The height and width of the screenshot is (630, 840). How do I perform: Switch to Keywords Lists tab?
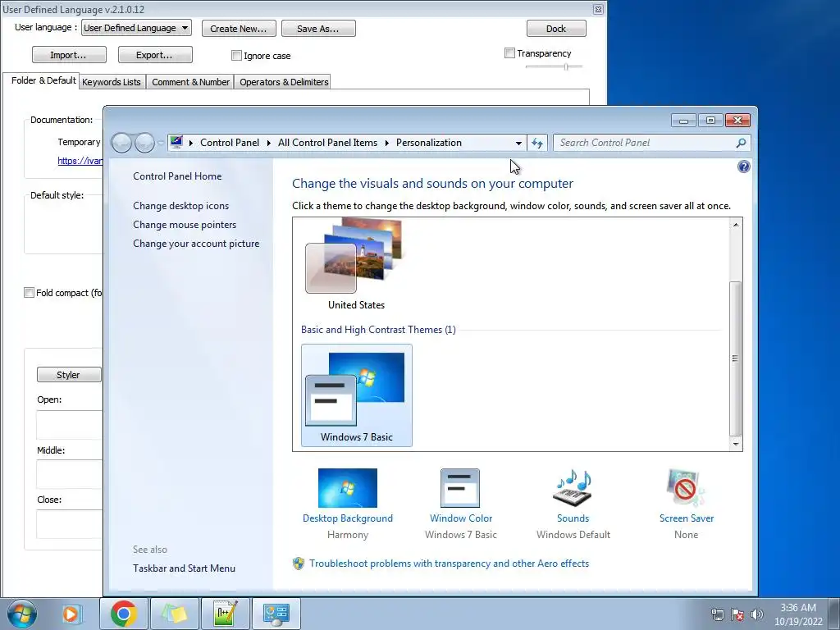click(x=112, y=82)
